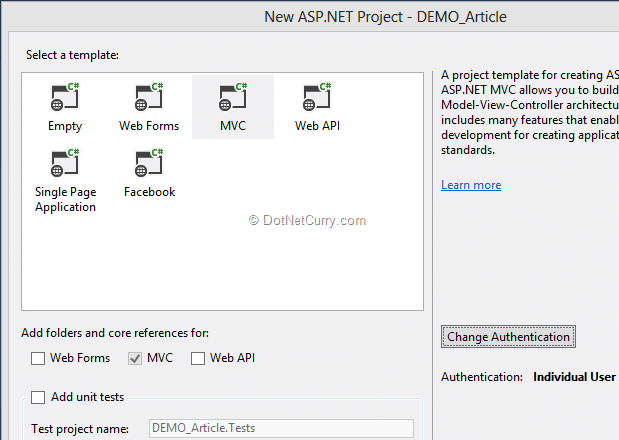Viewport: 619px width, 440px height.
Task: Pick the Web API template icon
Action: click(317, 97)
